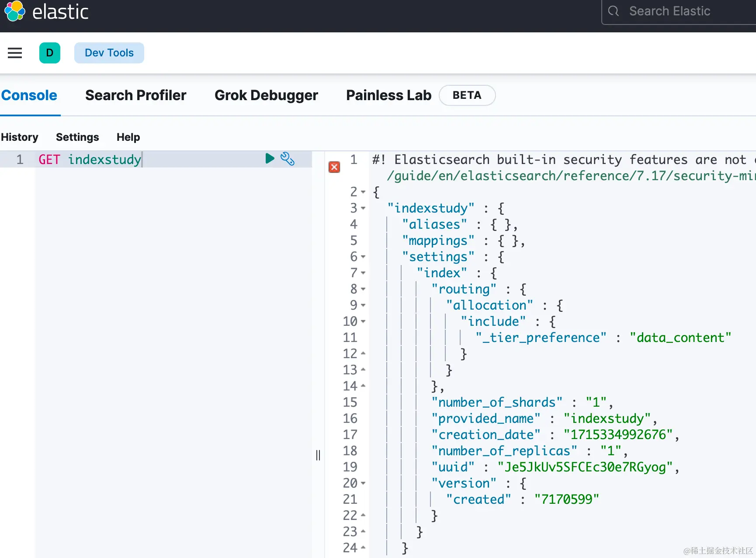Click the fold marker at line 12
Viewport: 756px width, 558px height.
point(363,353)
